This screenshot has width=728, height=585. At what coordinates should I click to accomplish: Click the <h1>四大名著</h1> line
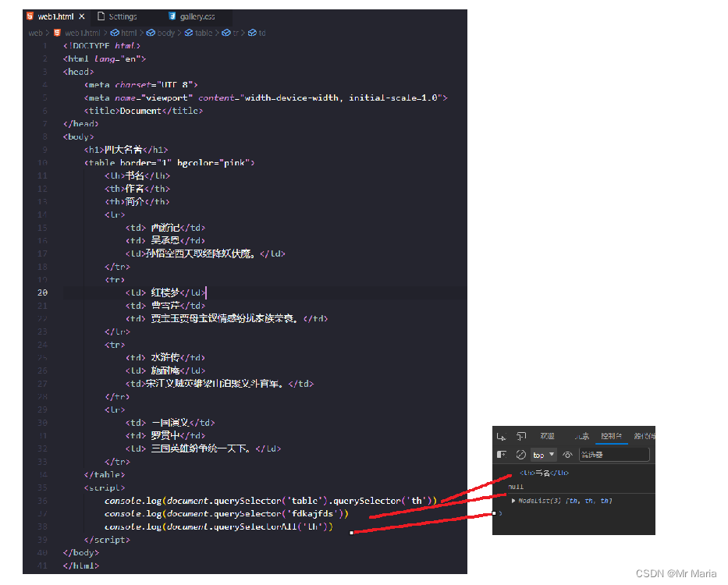pyautogui.click(x=126, y=150)
